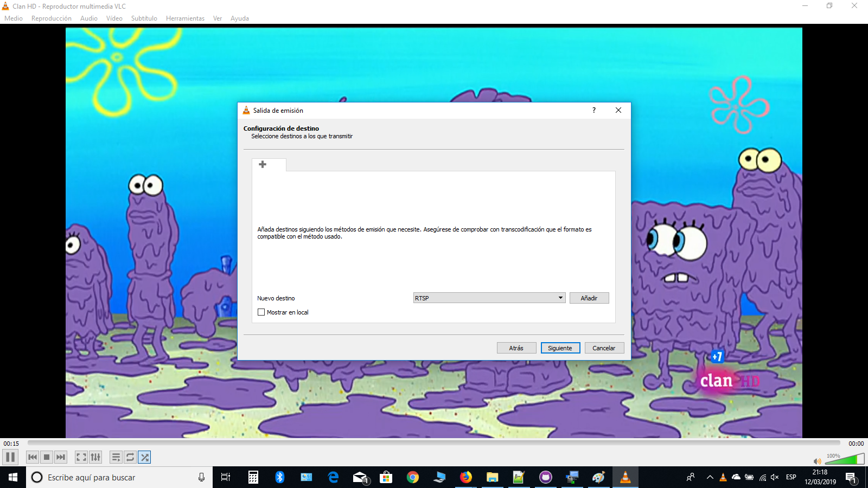Open Firefox from the taskbar
Screen dimensions: 868x488
tap(466, 477)
